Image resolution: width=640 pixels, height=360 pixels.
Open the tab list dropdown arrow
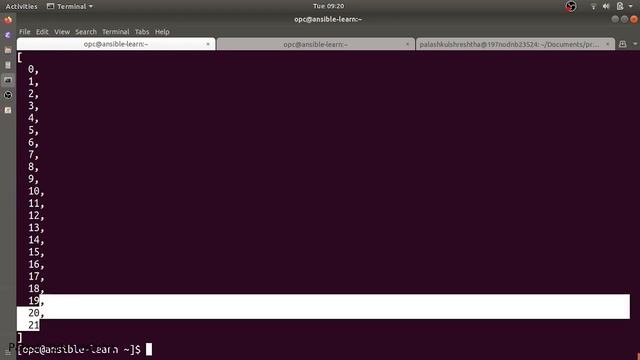(635, 44)
